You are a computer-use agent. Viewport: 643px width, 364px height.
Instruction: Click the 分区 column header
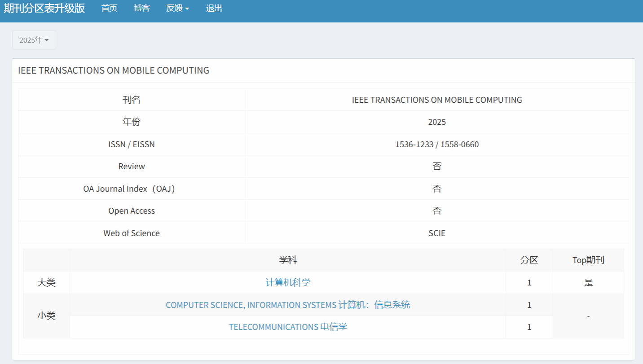[529, 260]
